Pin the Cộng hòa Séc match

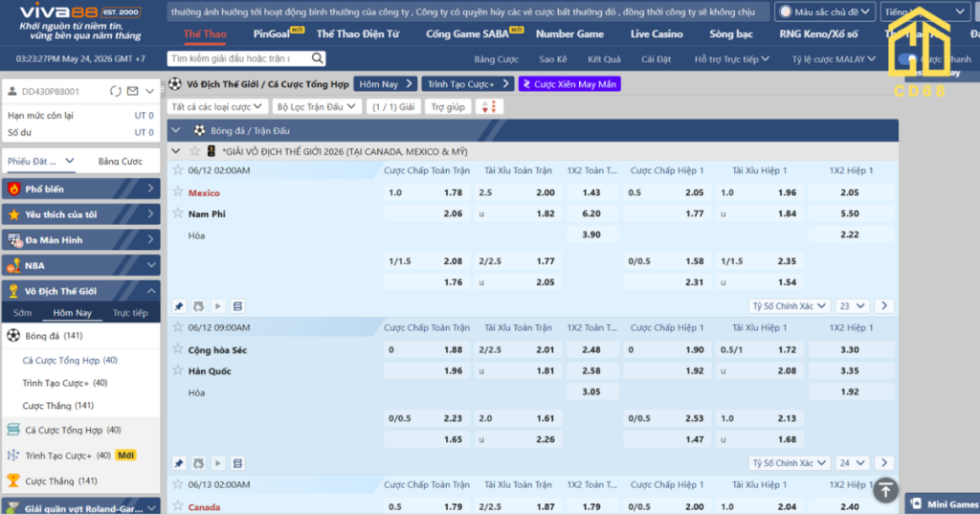click(x=179, y=463)
